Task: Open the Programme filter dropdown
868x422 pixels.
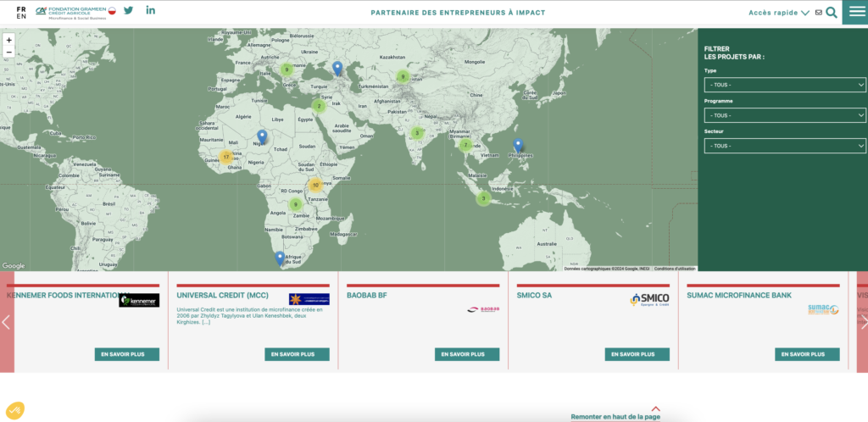Action: 784,115
